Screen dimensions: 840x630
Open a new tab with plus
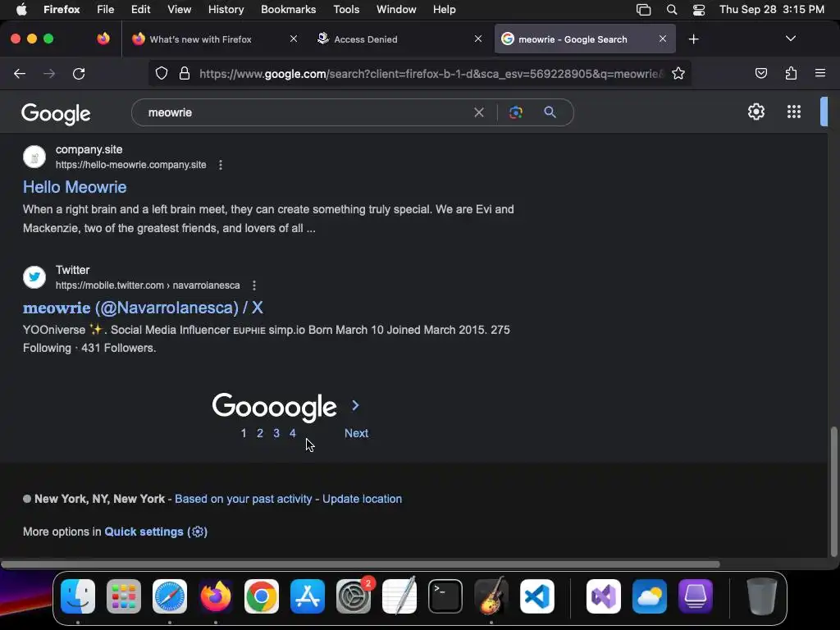pos(694,39)
